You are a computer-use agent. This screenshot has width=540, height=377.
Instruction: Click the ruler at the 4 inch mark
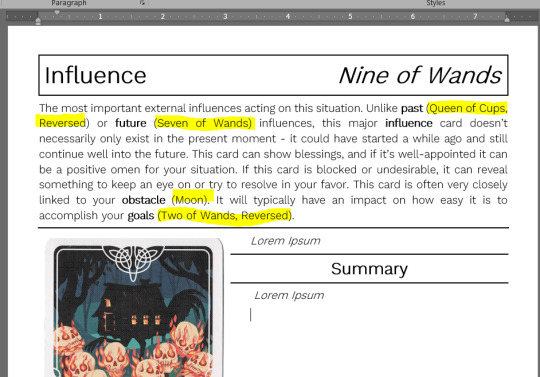point(288,17)
